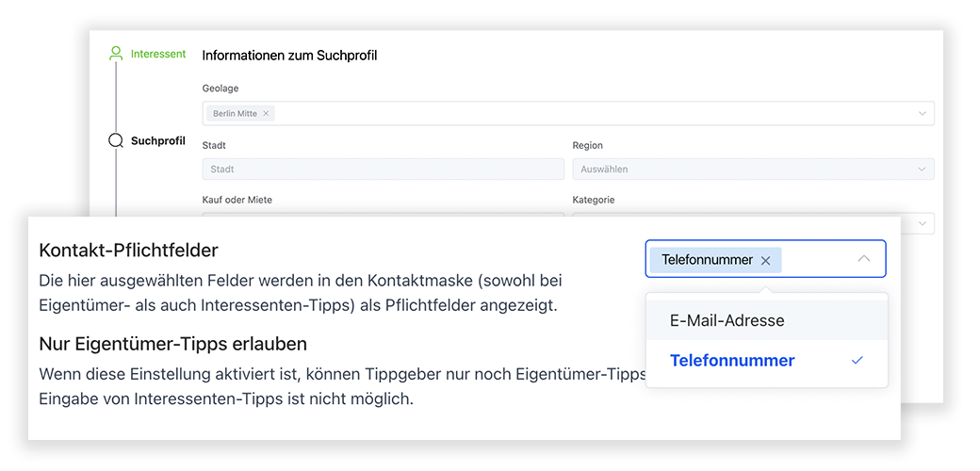Go to the Interessent step label
The image size is (980, 471).
coord(158,54)
